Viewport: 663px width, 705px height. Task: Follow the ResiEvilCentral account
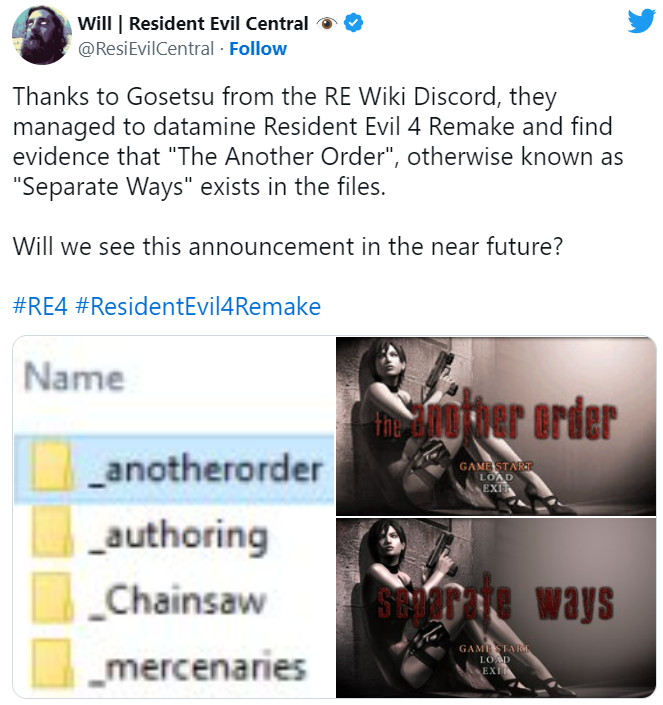coord(258,49)
